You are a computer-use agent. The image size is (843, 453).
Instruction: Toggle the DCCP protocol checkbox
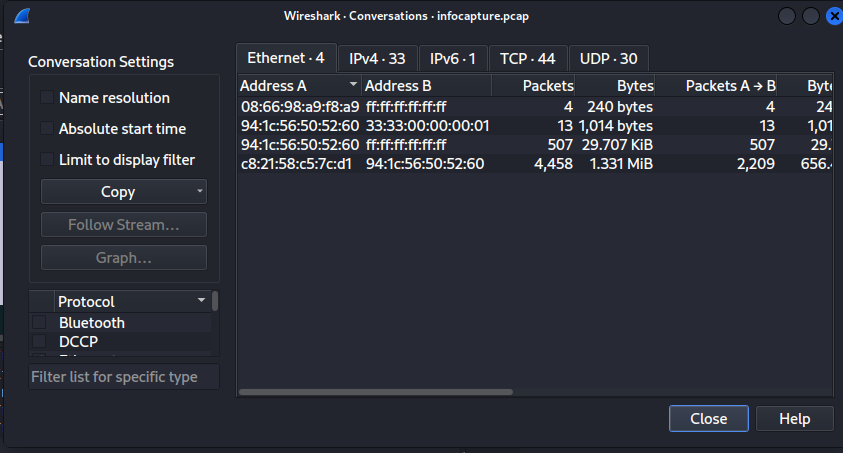point(39,341)
